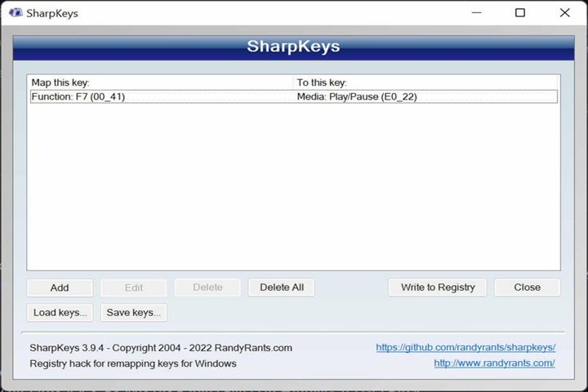Click the Media: Play/Pause (E0_22) cell
The height and width of the screenshot is (392, 588).
357,97
